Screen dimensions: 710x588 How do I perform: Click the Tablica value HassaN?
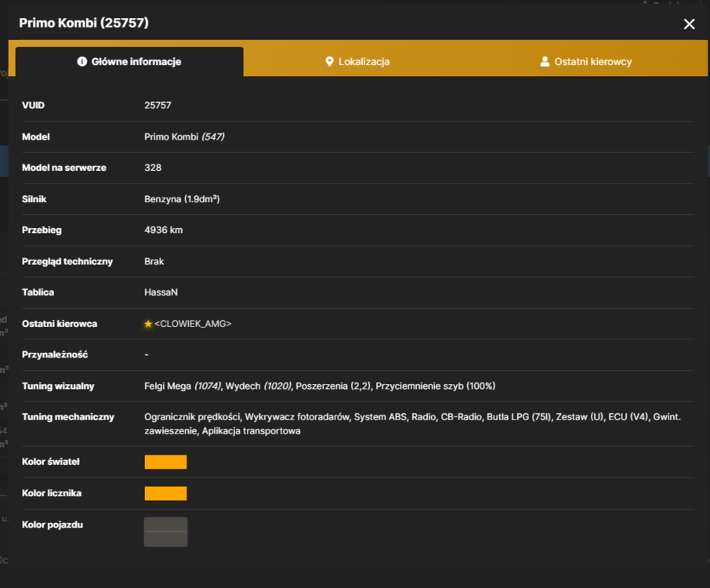tap(161, 292)
